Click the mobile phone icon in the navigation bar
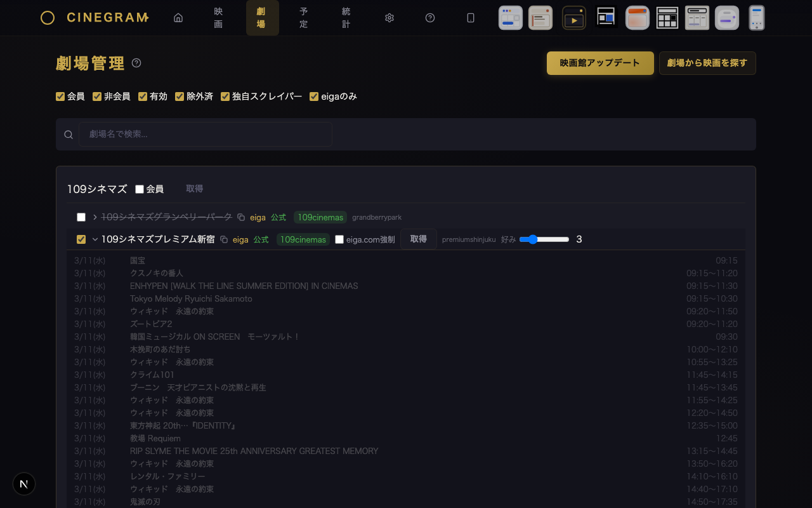This screenshot has height=508, width=812. pyautogui.click(x=471, y=18)
